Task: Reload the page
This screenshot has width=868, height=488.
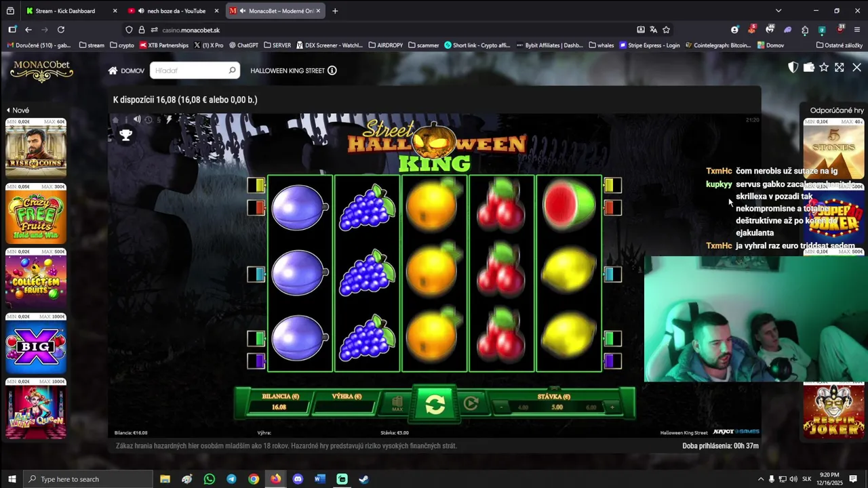Action: click(61, 30)
